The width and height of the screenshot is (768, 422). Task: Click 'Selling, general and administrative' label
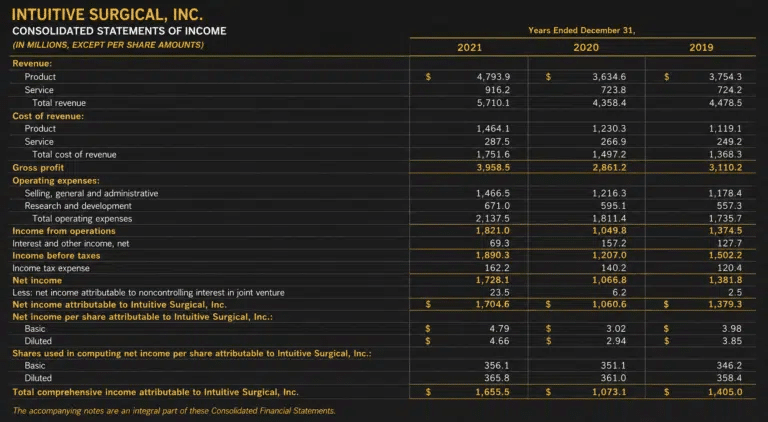point(92,193)
